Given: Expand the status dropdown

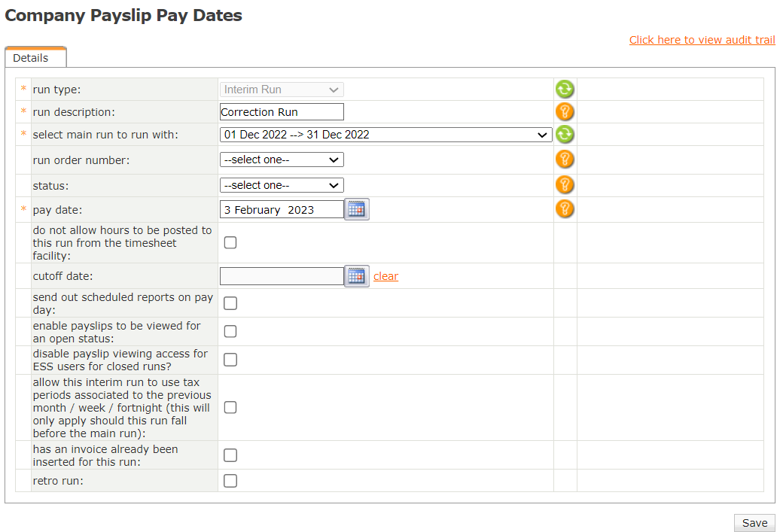Looking at the screenshot, I should pos(282,185).
